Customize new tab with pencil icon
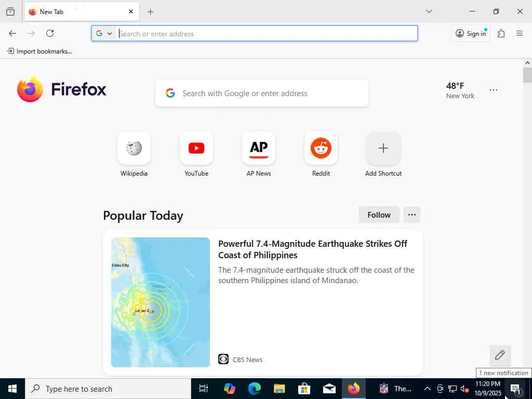 (x=500, y=355)
